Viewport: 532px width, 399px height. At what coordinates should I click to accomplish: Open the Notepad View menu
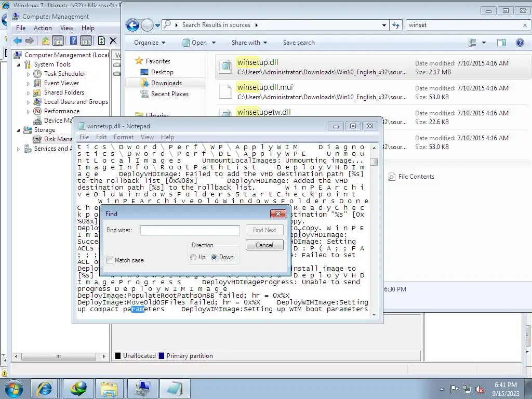point(147,137)
